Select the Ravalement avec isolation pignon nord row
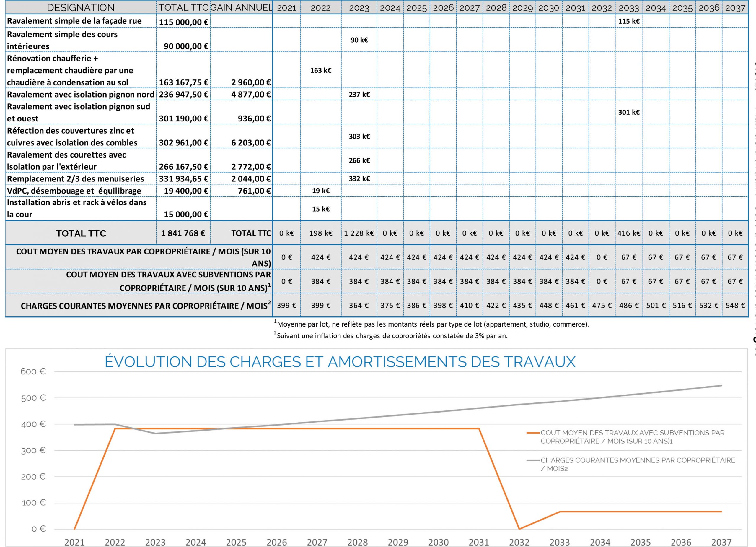Screen dimensions: 756x547 (80, 94)
